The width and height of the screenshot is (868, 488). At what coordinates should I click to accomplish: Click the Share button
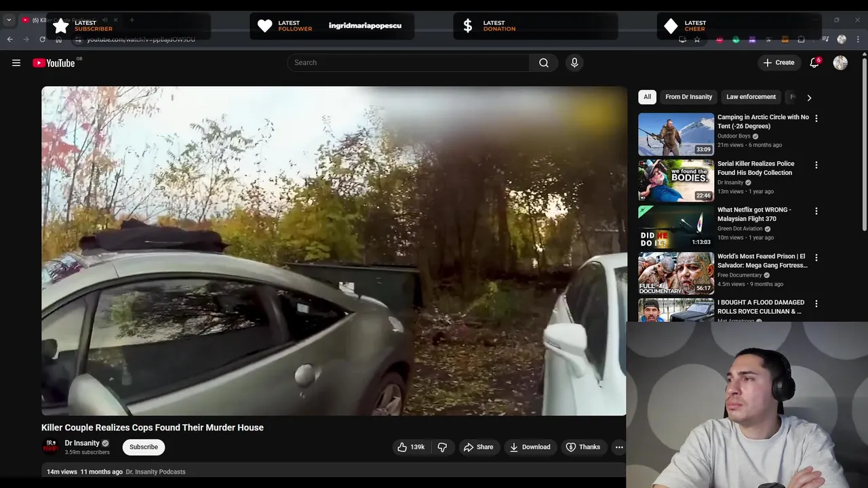(x=479, y=447)
